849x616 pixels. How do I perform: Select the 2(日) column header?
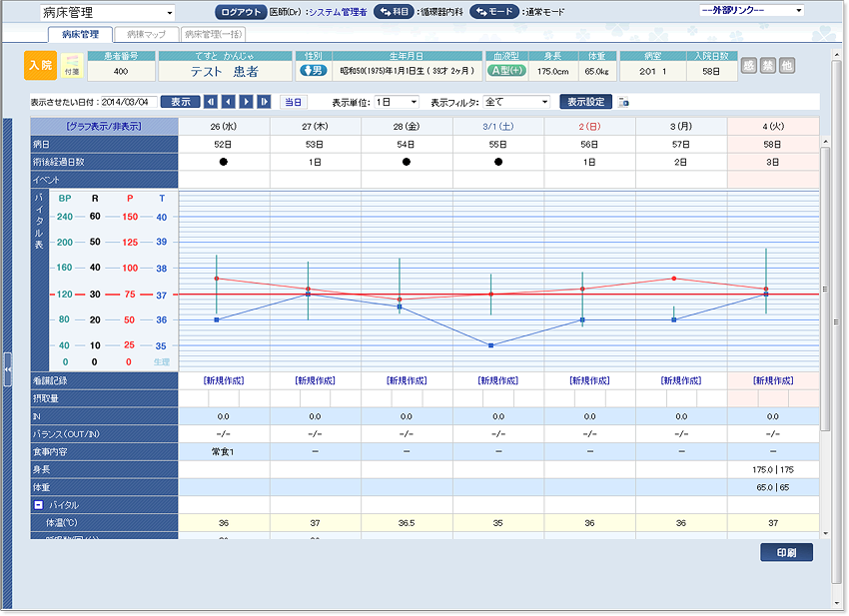point(589,126)
